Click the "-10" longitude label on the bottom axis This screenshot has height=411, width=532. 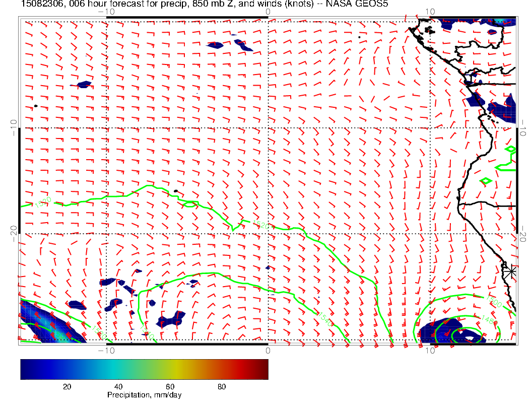[106, 350]
